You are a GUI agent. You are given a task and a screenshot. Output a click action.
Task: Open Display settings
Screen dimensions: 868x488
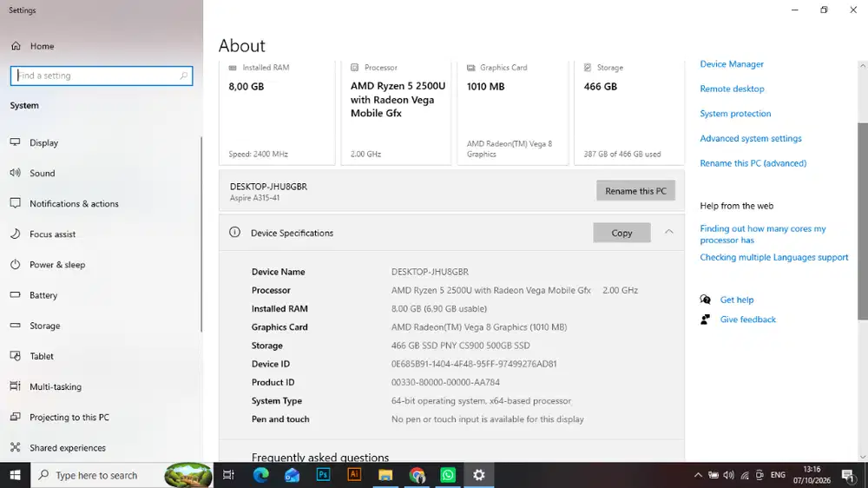(43, 143)
